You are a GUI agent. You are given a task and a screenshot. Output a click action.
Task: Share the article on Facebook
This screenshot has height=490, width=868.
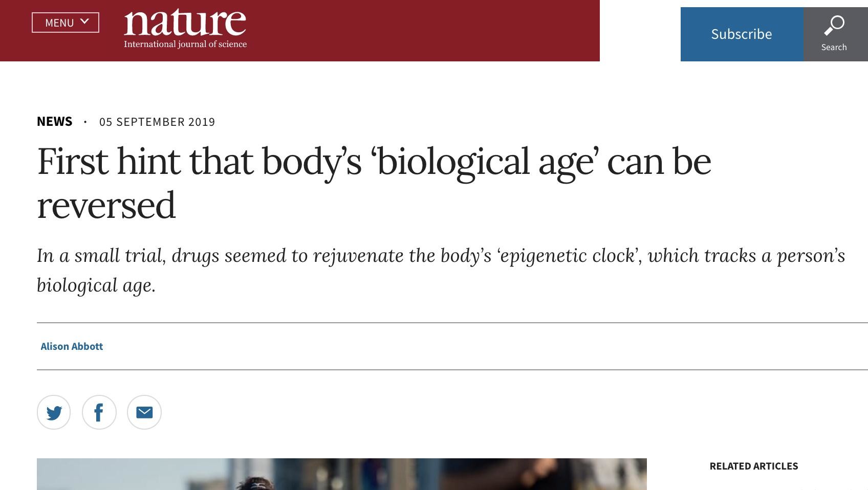[x=99, y=412]
